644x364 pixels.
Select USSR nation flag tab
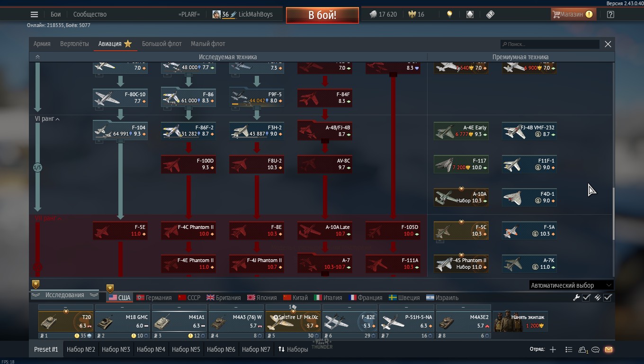point(189,298)
